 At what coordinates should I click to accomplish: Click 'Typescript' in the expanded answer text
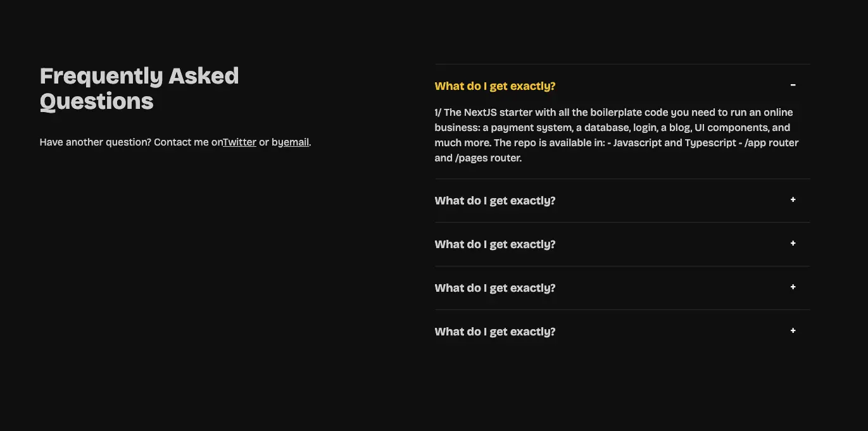click(x=710, y=142)
